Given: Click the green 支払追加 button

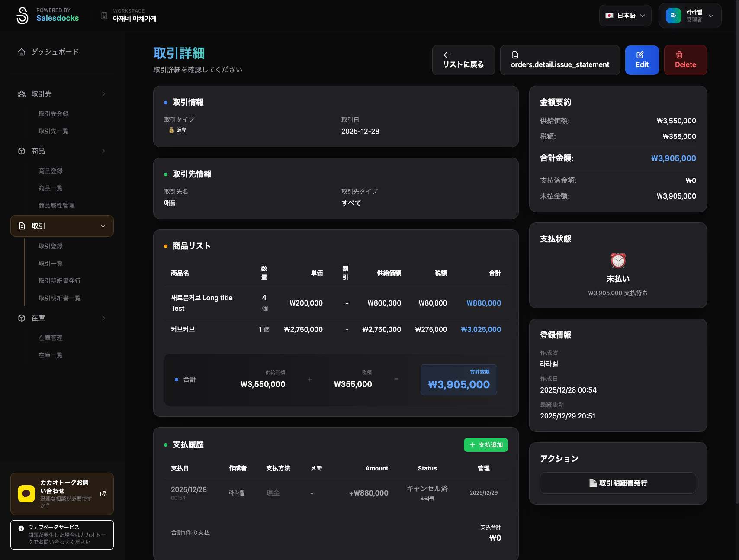Looking at the screenshot, I should click(485, 445).
